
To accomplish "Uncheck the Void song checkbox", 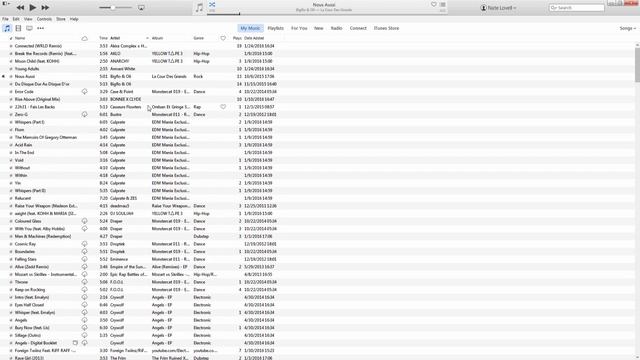I will point(11,160).
